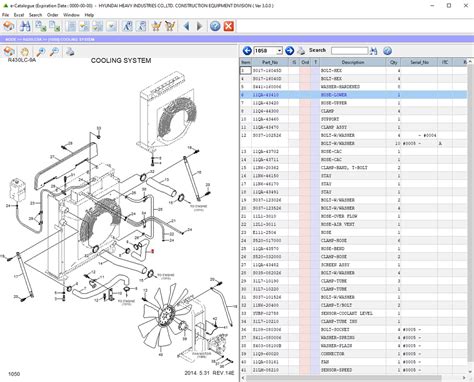Select the FAN row
Viewport: 474px width, 382px height.
click(354, 362)
